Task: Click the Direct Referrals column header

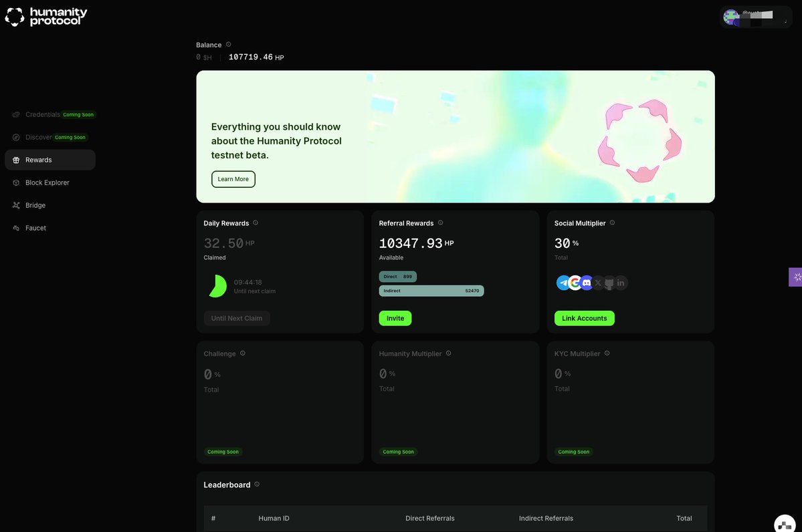Action: tap(430, 518)
